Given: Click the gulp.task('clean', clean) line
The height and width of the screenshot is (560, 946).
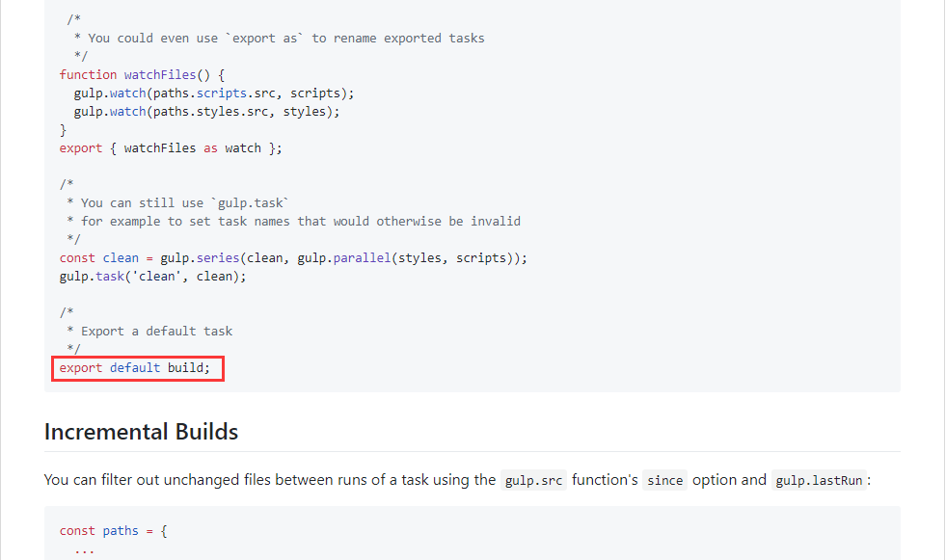Looking at the screenshot, I should click(x=152, y=276).
